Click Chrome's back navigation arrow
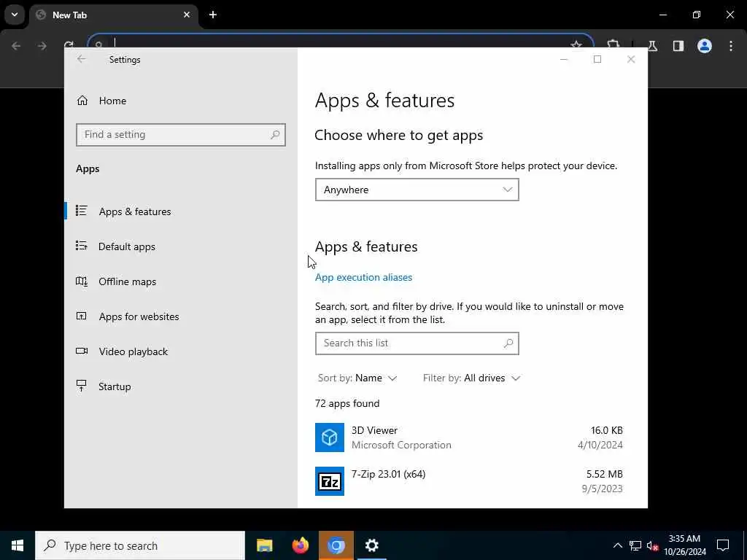The height and width of the screenshot is (560, 747). pyautogui.click(x=16, y=46)
